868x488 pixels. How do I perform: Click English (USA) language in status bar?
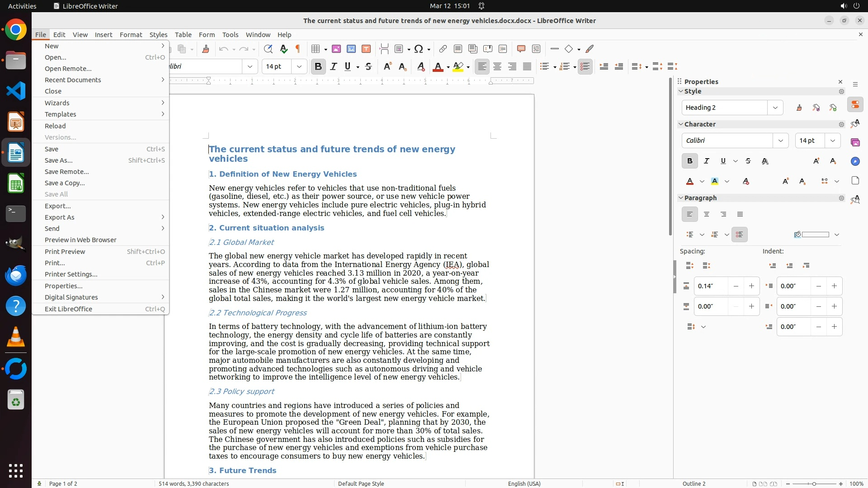click(524, 483)
